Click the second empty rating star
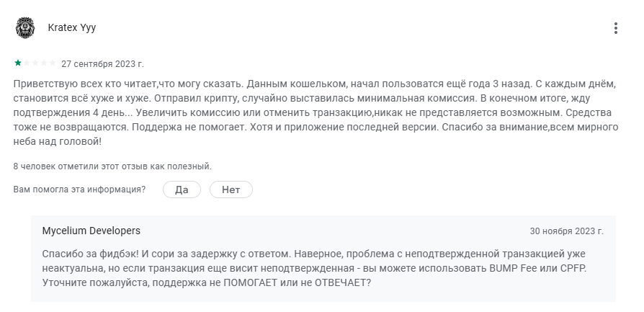This screenshot has height=312, width=644. 26,63
